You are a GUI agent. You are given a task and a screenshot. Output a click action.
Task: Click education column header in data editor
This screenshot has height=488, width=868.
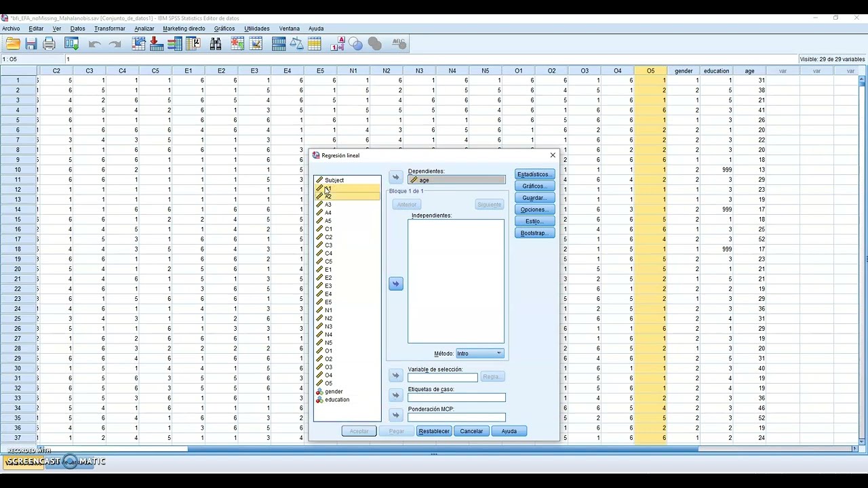coord(716,70)
